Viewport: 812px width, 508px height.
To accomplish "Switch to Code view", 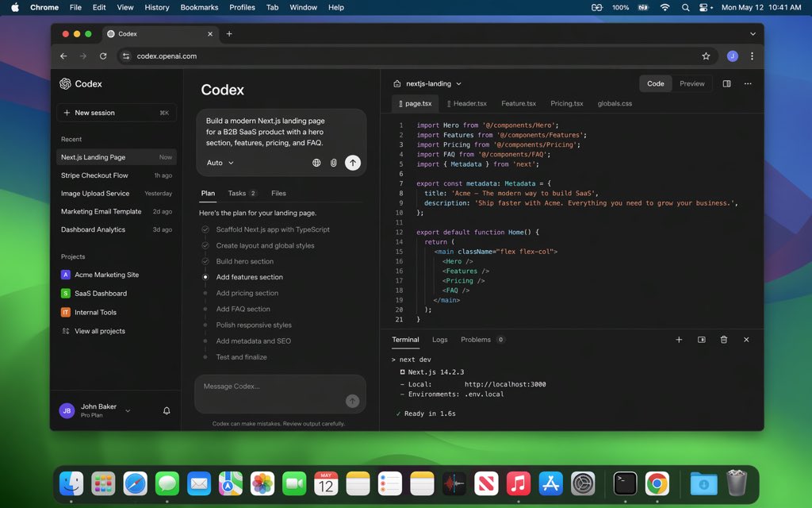I will pyautogui.click(x=656, y=83).
